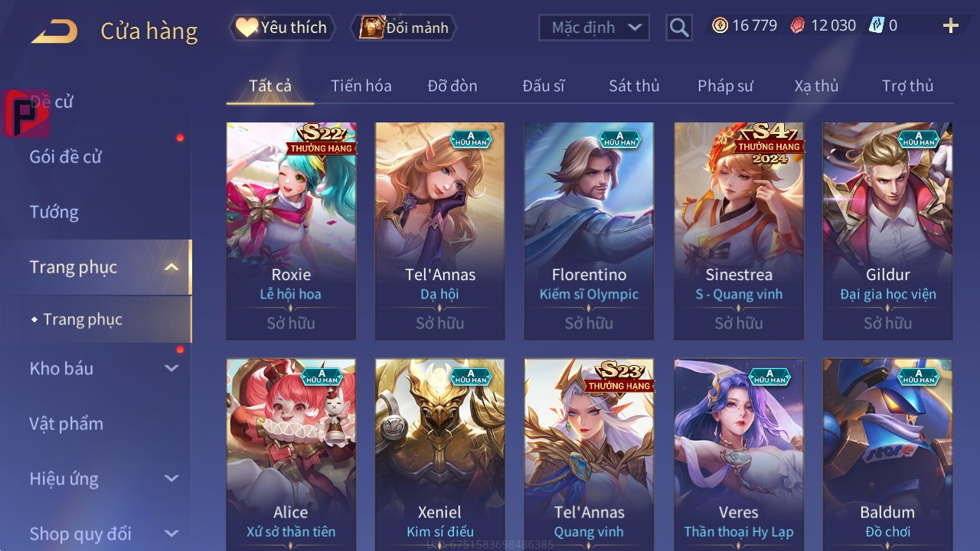Tap the red P overlay icon
Viewport: 980px width, 551px height.
tap(26, 114)
